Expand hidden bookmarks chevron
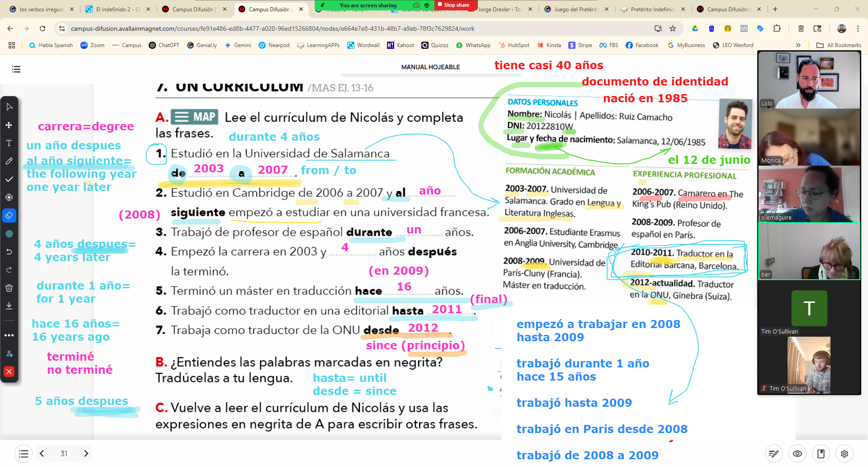868x467 pixels. point(798,45)
